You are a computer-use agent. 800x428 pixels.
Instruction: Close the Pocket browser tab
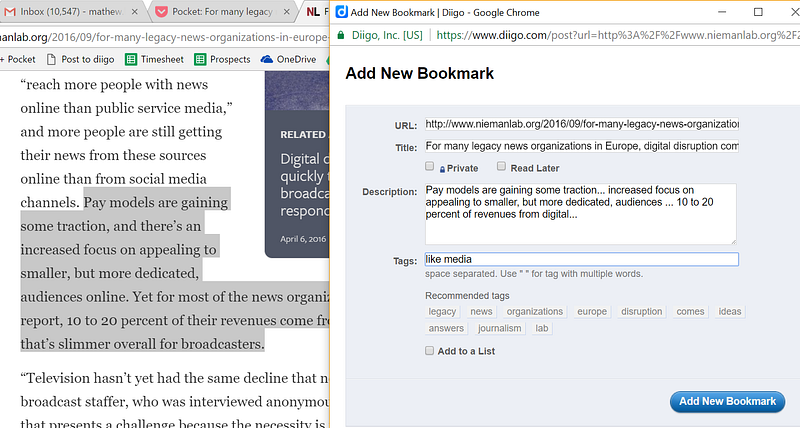click(x=287, y=12)
